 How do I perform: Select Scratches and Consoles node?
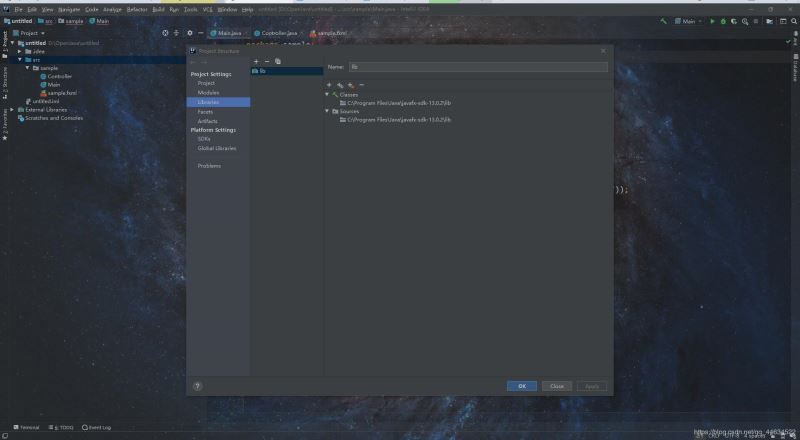[50, 118]
